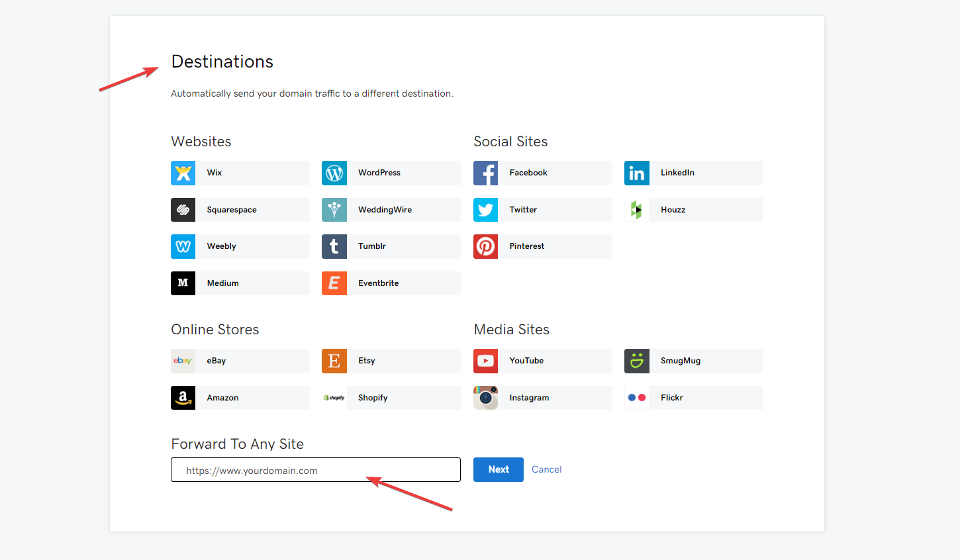Choose Instagram as destination
Screen dimensions: 960x560
point(543,398)
